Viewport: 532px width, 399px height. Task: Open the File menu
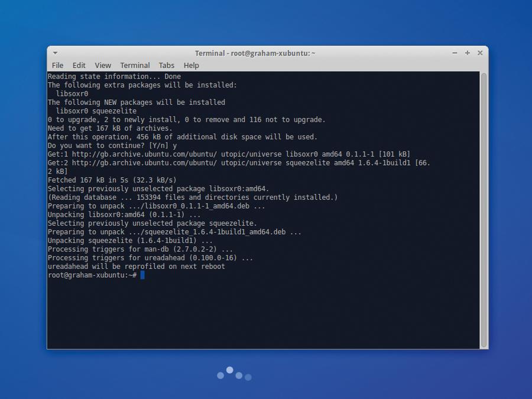pyautogui.click(x=57, y=65)
